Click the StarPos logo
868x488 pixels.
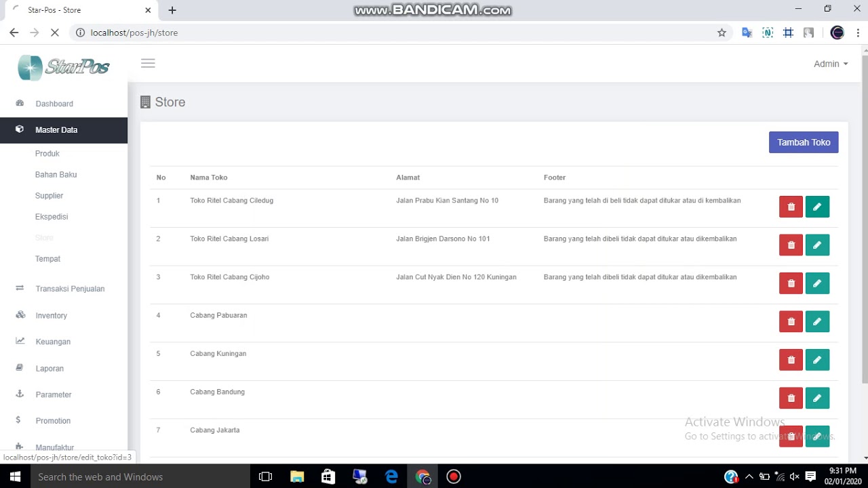(x=64, y=67)
